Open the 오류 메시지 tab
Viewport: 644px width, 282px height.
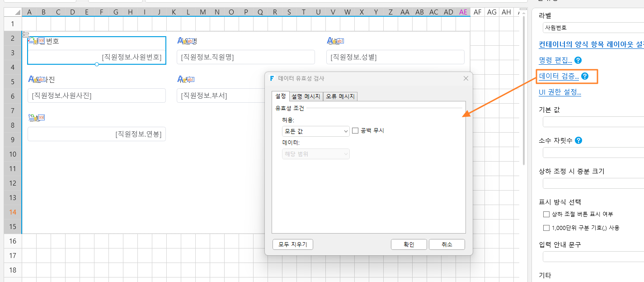[340, 96]
